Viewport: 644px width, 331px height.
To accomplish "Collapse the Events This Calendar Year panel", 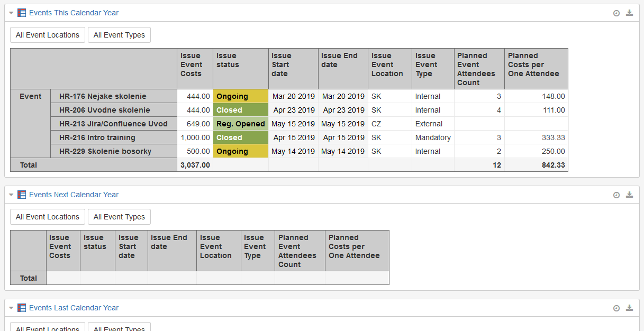I will 11,13.
